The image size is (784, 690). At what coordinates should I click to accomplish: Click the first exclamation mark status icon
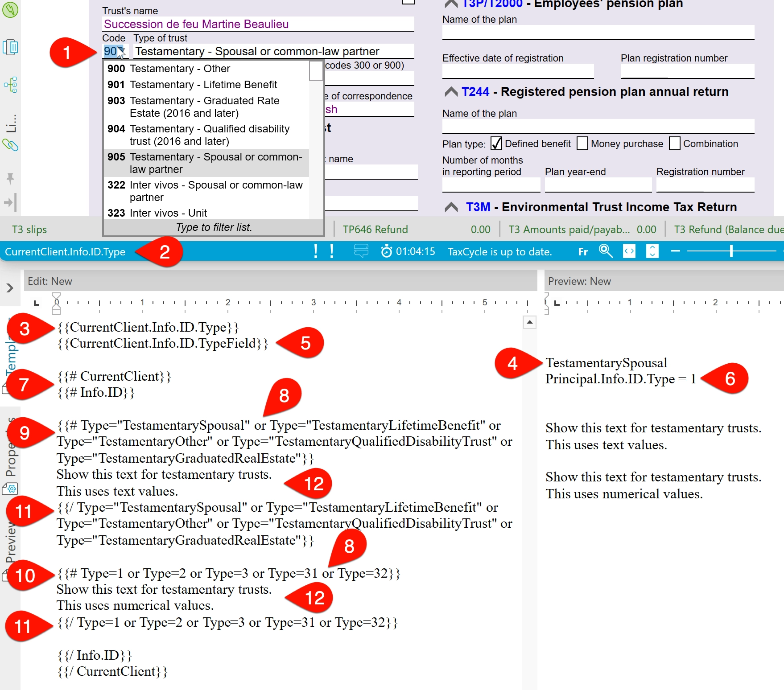(x=316, y=251)
